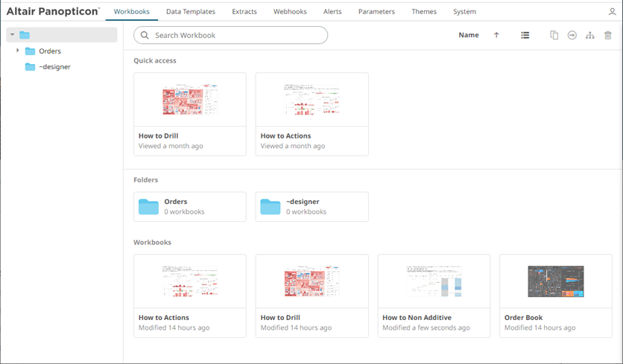This screenshot has height=364, width=623.
Task: Click the copy workbook icon
Action: point(554,35)
